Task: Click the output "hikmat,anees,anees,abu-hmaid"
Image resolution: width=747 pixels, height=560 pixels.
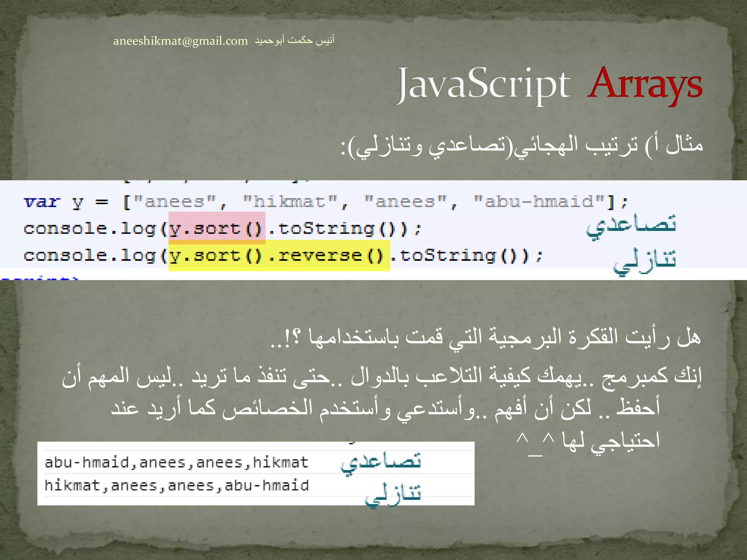Action: (177, 486)
